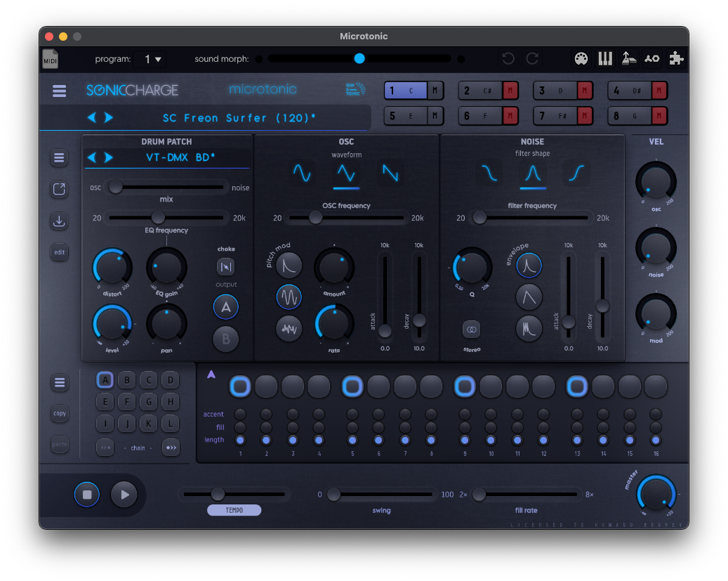Click the choke button in Drum Patch
This screenshot has height=581, width=728.
(225, 266)
